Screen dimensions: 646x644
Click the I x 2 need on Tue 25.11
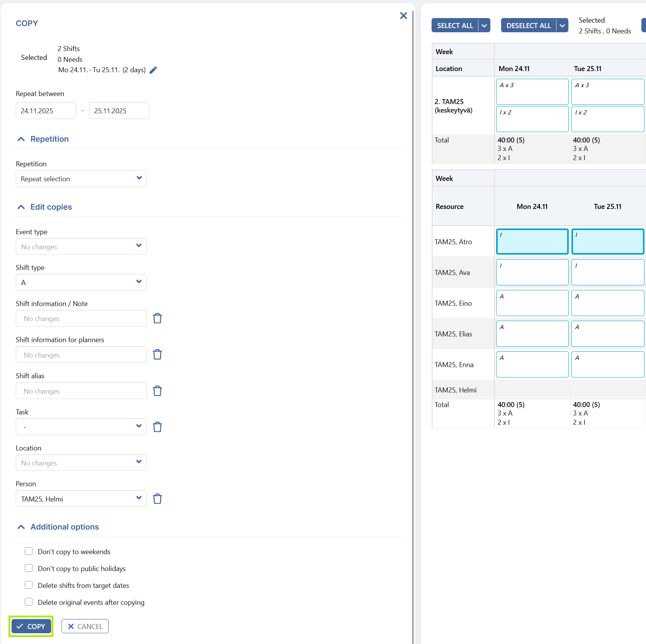click(608, 119)
